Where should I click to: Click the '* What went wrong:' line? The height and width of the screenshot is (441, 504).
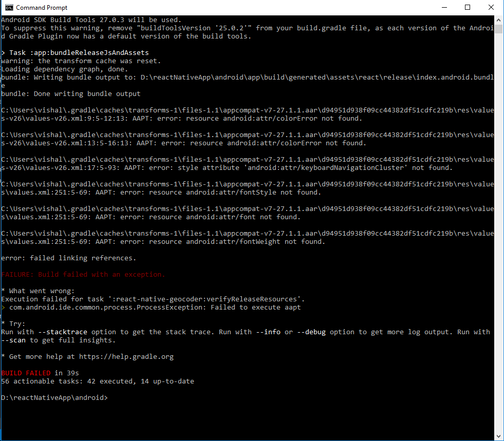coord(38,291)
